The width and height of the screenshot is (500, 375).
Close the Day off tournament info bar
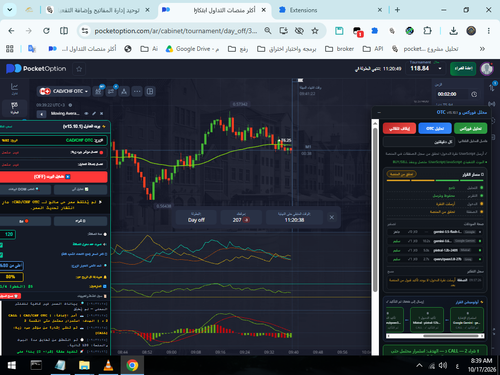click(332, 217)
